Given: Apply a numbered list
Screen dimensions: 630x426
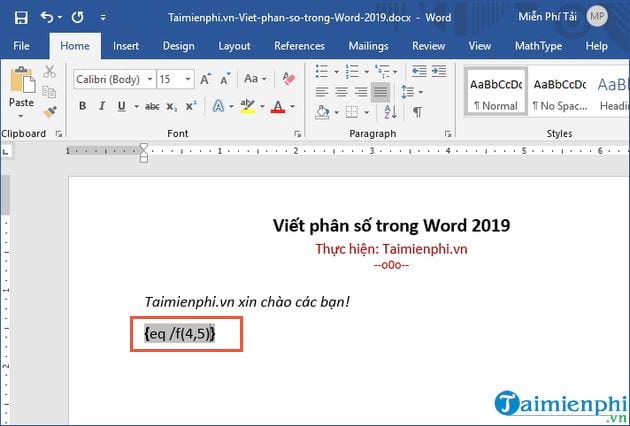Looking at the screenshot, I should click(x=352, y=72).
